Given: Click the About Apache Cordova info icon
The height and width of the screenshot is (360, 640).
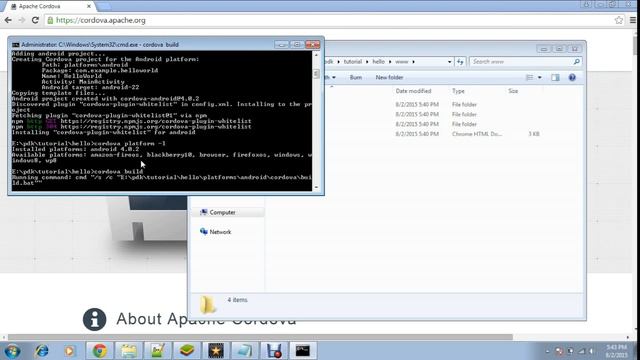Looking at the screenshot, I should (94, 319).
